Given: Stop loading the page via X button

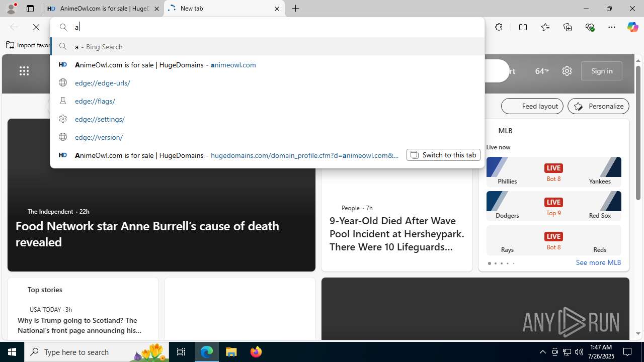Looking at the screenshot, I should pos(36,27).
